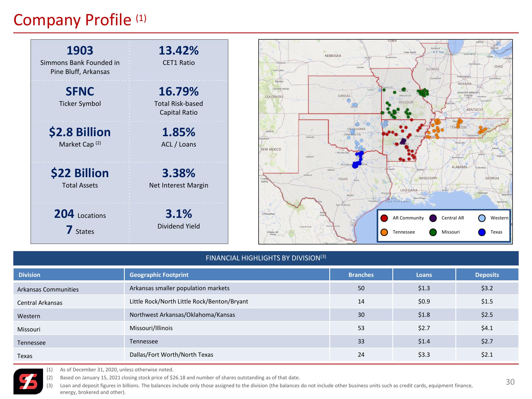This screenshot has width=532, height=399.
Task: Click the Central Arkansas loans value '$0.9'
Action: click(x=424, y=302)
